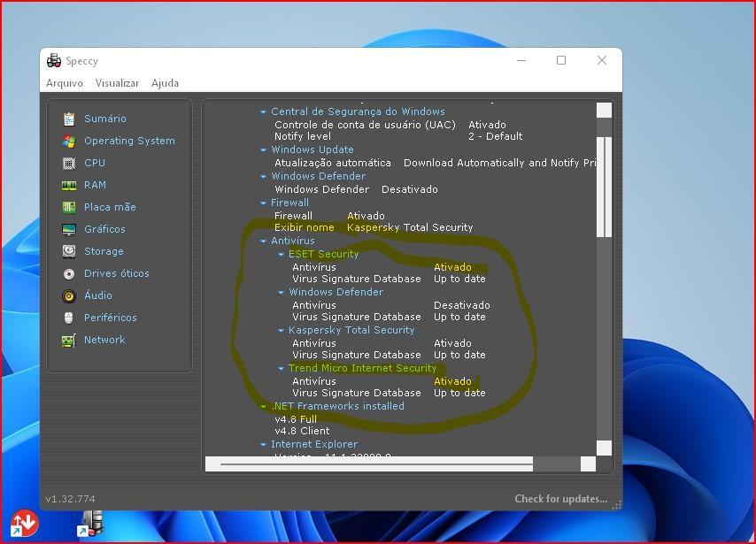Image resolution: width=756 pixels, height=544 pixels.
Task: Click the vertical scrollbar up arrow
Action: (604, 111)
